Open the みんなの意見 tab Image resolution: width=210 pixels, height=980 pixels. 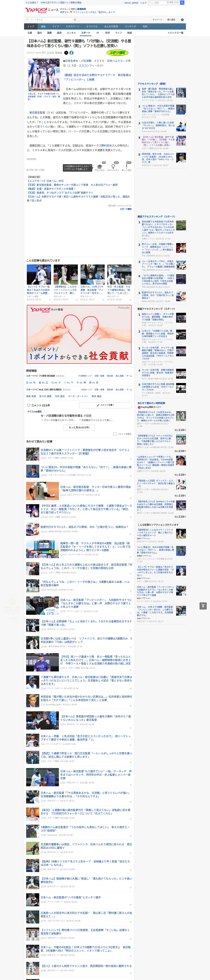[111, 27]
